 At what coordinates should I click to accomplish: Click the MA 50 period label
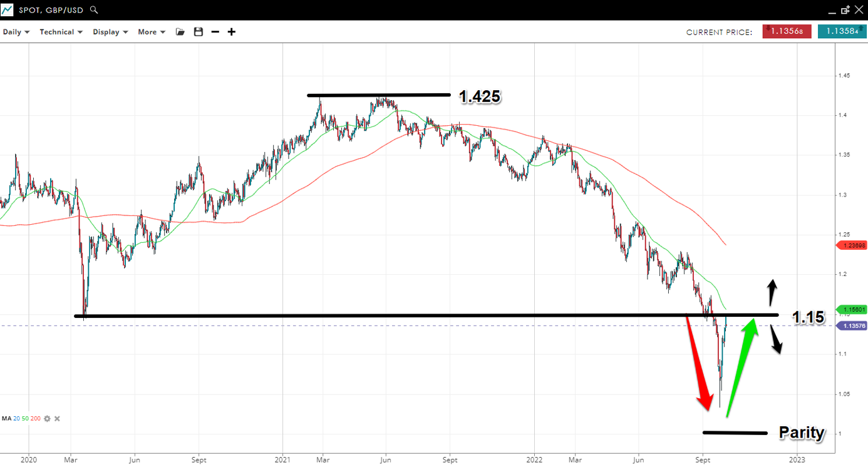(26, 418)
